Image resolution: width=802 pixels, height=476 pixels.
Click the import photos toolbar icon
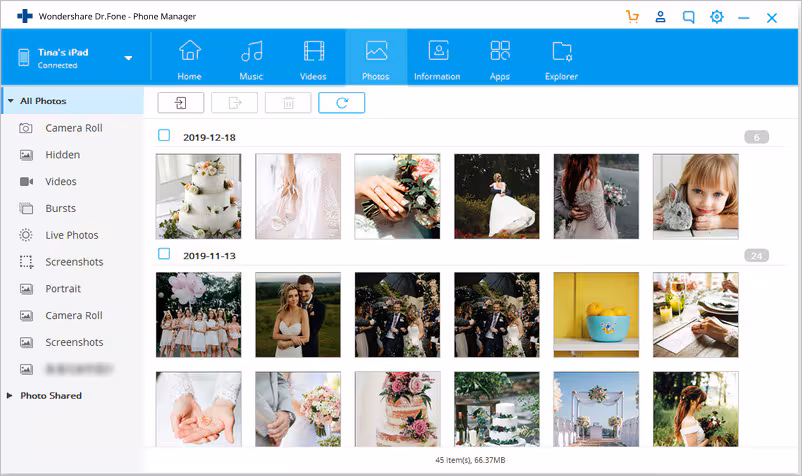[181, 103]
